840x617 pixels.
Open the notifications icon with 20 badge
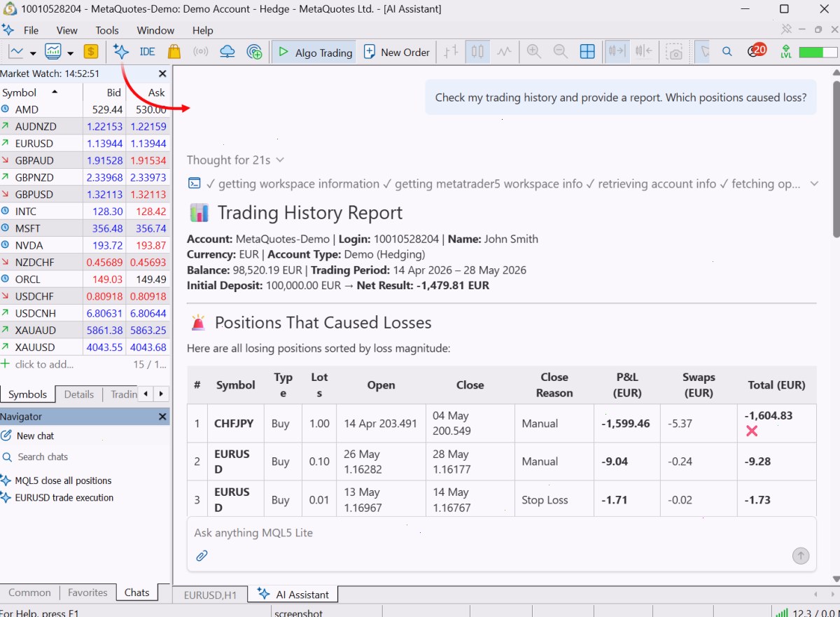click(x=755, y=51)
